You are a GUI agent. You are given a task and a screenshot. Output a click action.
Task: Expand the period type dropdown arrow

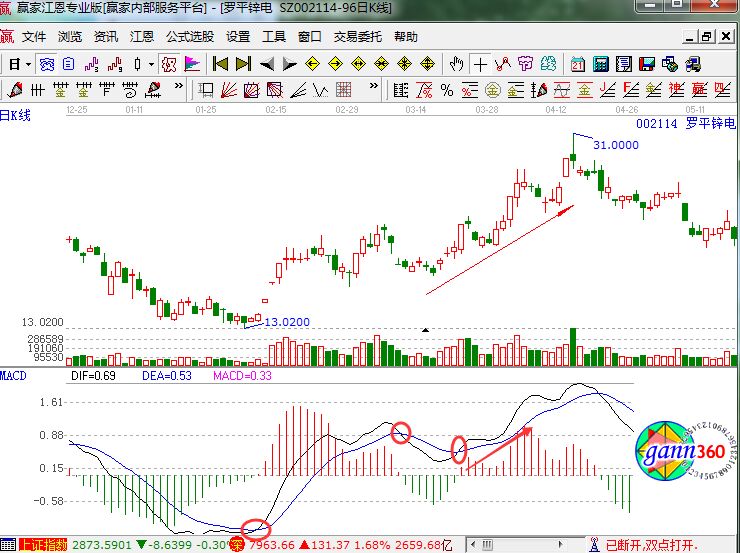coord(28,64)
